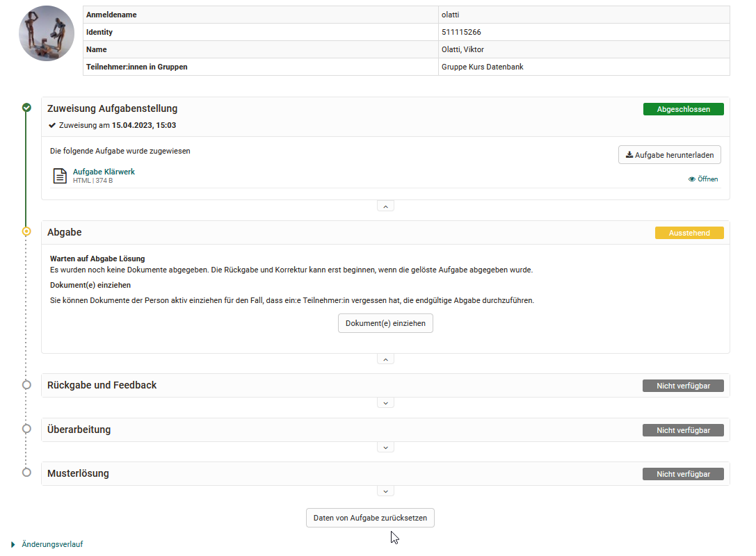The height and width of the screenshot is (556, 756).
Task: Download the task via Aufgabe herunterladen
Action: tap(670, 155)
